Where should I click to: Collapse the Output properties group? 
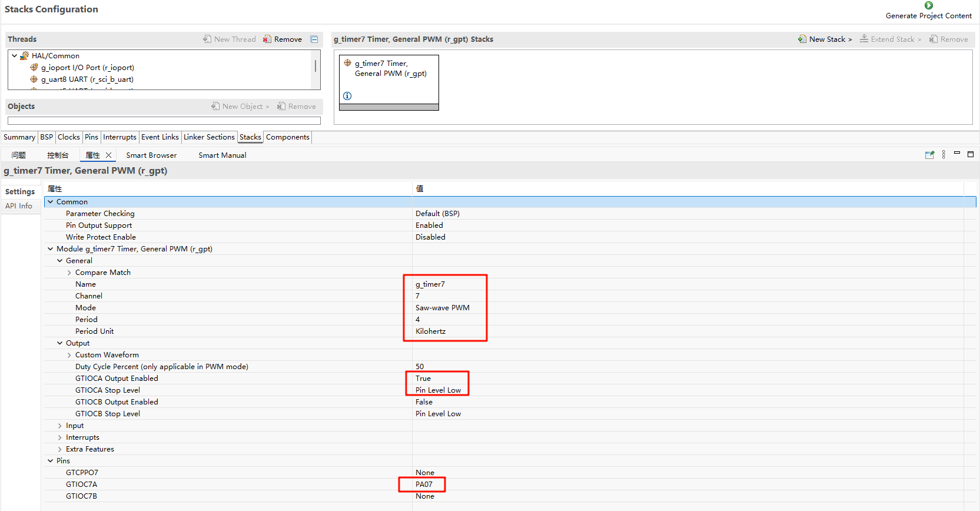(x=60, y=343)
